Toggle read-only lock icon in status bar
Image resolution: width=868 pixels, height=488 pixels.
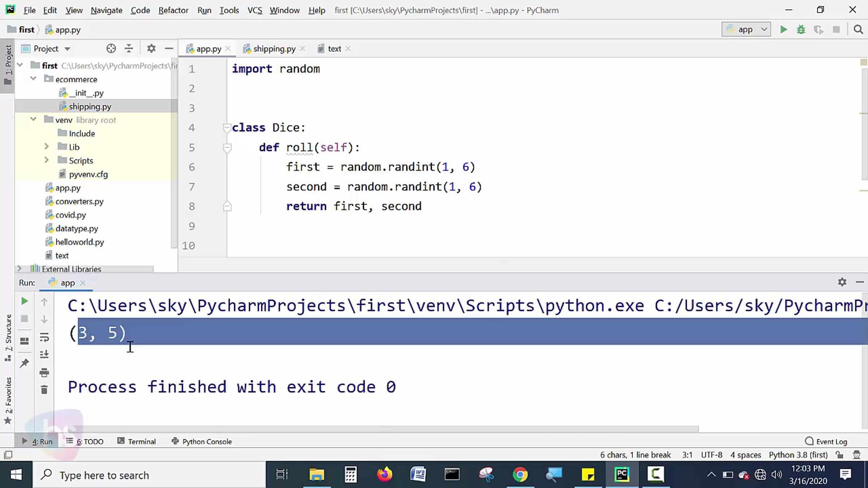839,455
